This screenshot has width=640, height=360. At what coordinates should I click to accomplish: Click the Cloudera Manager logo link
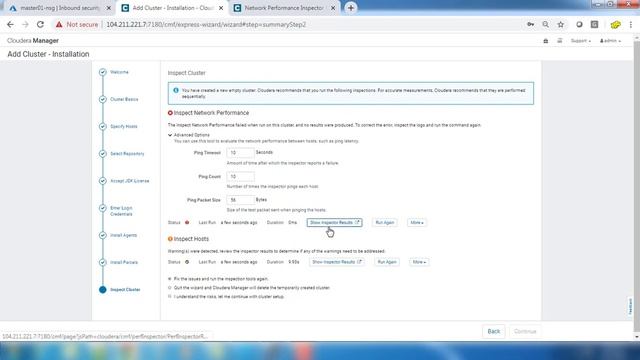pos(33,40)
